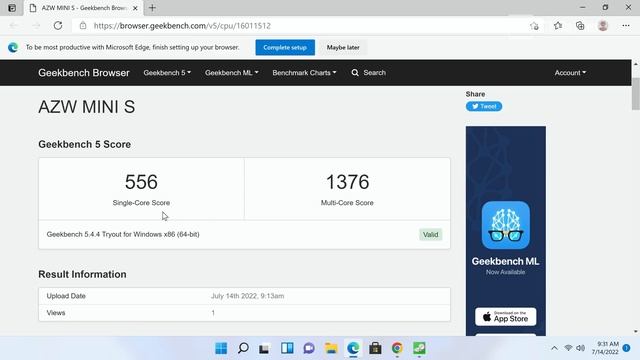
Task: Click the 1376 multi-core score
Action: pos(347,182)
